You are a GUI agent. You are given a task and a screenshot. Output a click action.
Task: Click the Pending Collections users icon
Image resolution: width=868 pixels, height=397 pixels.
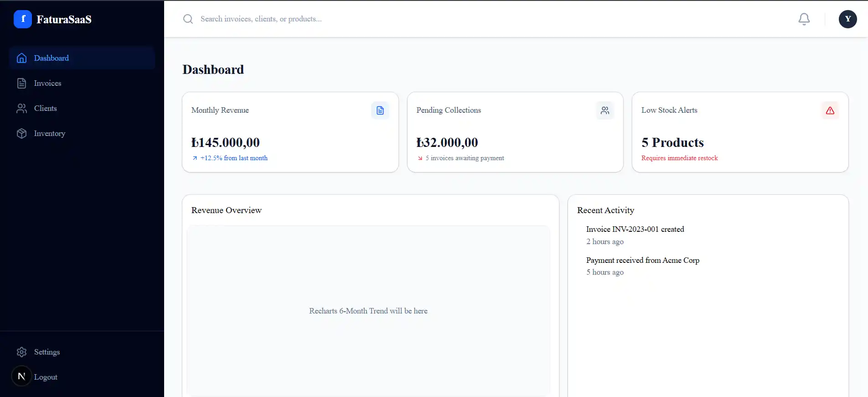point(605,110)
